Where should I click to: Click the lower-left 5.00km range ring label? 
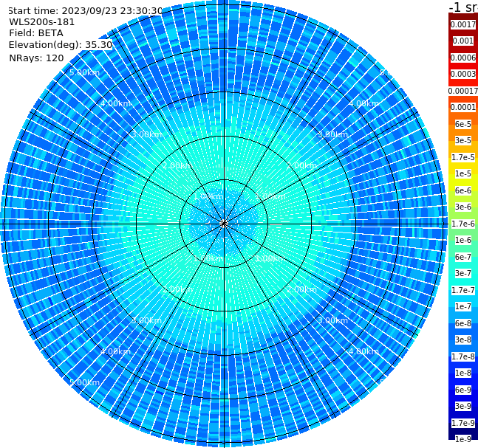[84, 382]
